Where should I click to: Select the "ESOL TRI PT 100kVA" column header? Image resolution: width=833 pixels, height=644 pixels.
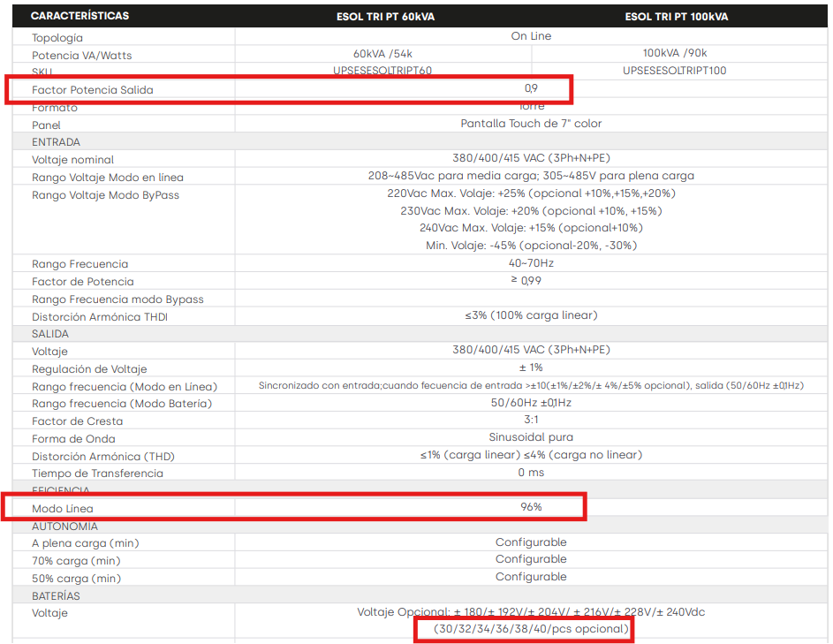(x=677, y=17)
